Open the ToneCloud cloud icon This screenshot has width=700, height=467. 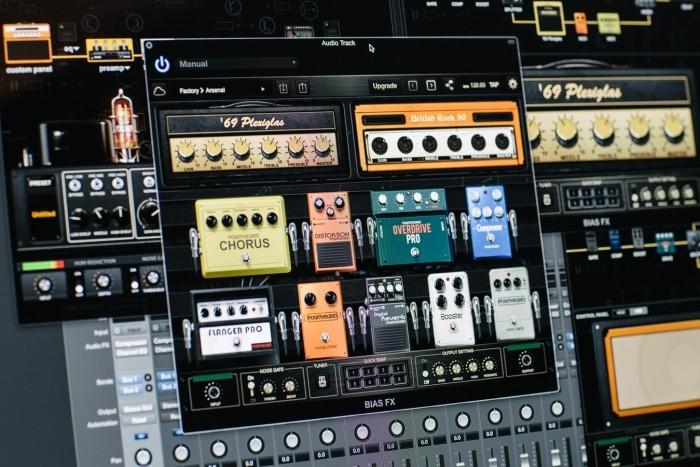(x=159, y=91)
